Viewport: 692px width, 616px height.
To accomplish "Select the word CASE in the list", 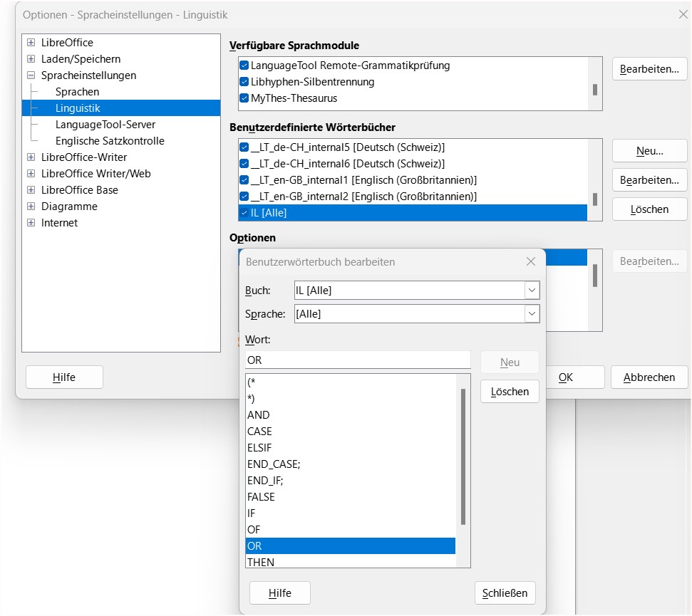I will point(351,431).
